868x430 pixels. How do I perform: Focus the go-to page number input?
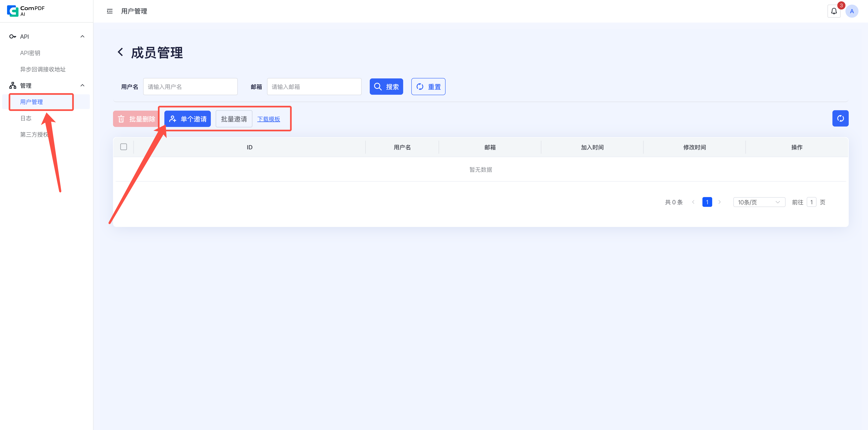[811, 202]
